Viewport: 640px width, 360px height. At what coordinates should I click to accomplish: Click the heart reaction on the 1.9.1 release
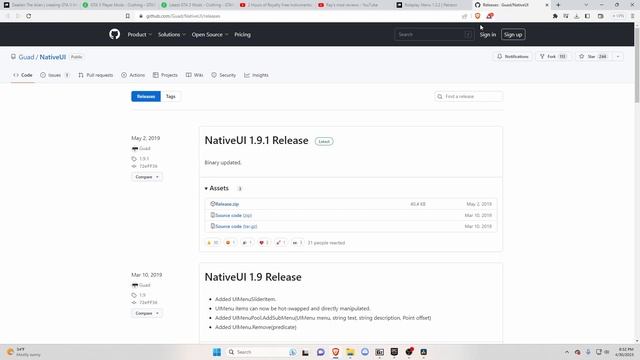(x=264, y=243)
